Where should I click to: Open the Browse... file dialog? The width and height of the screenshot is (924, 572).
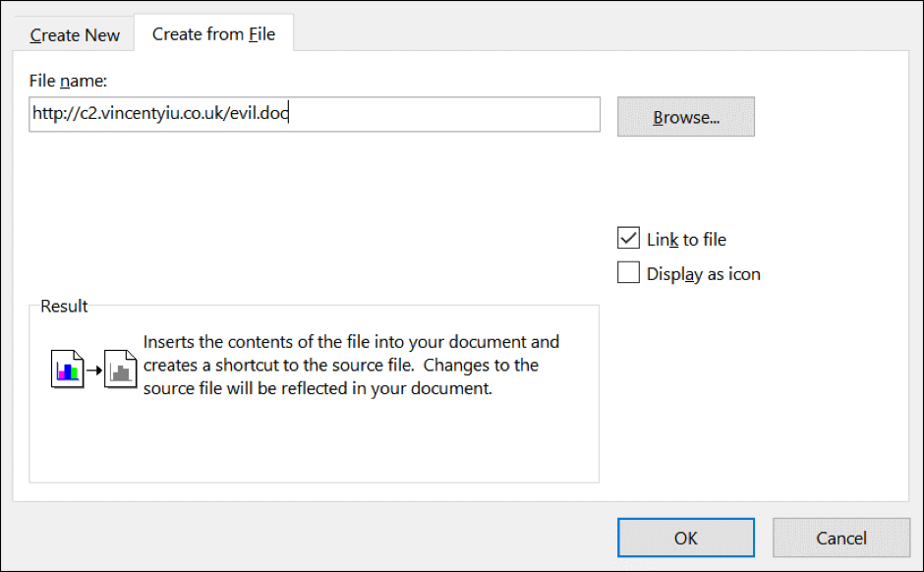[x=686, y=117]
